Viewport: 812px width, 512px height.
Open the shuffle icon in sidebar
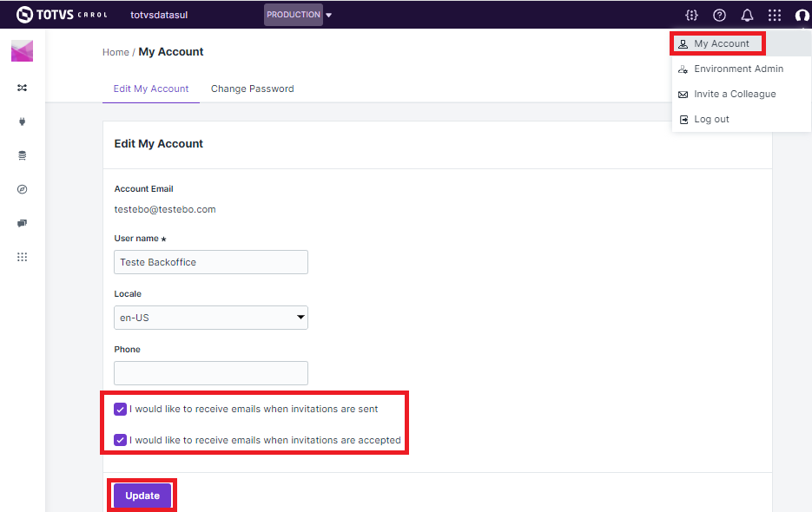pos(22,88)
